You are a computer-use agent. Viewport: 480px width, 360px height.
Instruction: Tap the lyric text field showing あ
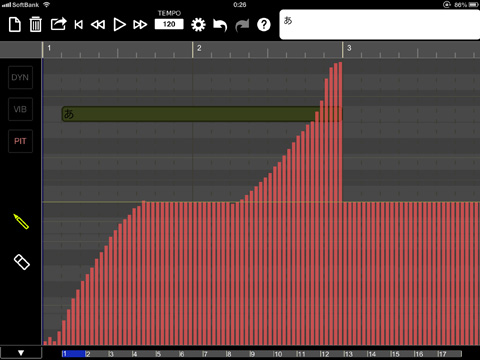tap(380, 25)
